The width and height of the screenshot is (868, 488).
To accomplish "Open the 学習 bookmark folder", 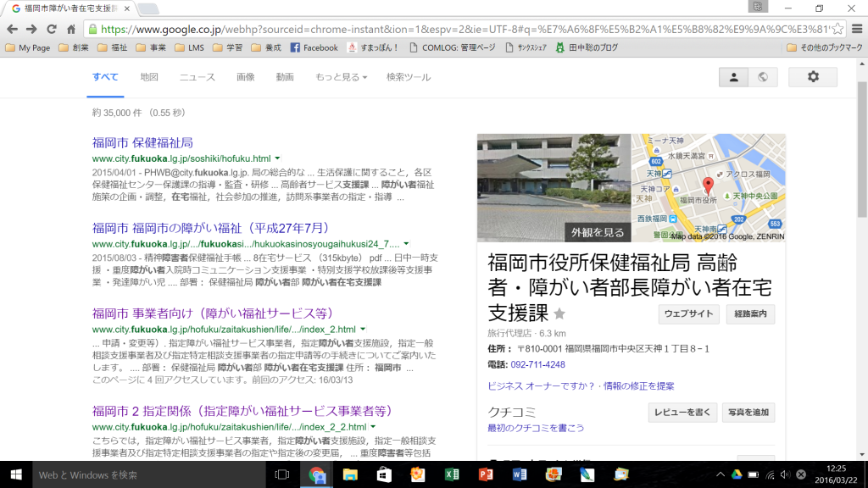I will point(227,48).
